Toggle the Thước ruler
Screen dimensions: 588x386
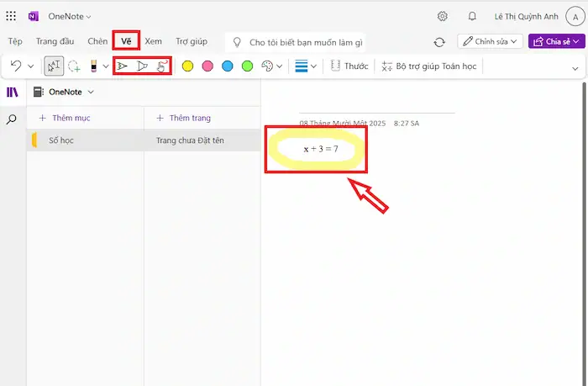(x=349, y=66)
